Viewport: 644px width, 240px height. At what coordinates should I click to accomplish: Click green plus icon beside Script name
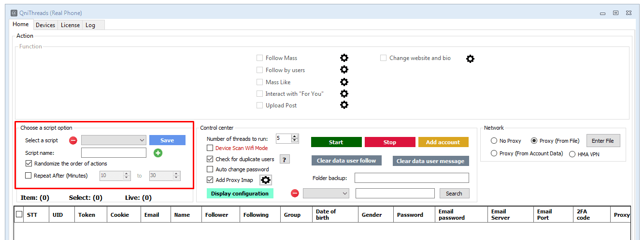(x=158, y=153)
